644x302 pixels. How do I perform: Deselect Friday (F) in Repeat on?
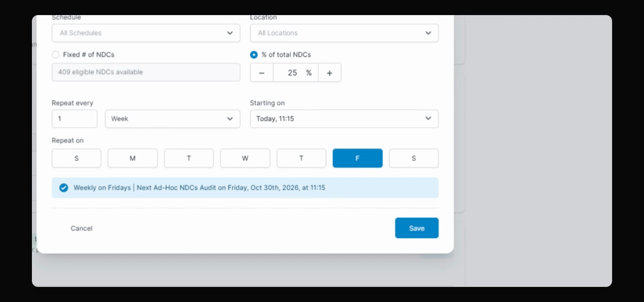tap(358, 158)
